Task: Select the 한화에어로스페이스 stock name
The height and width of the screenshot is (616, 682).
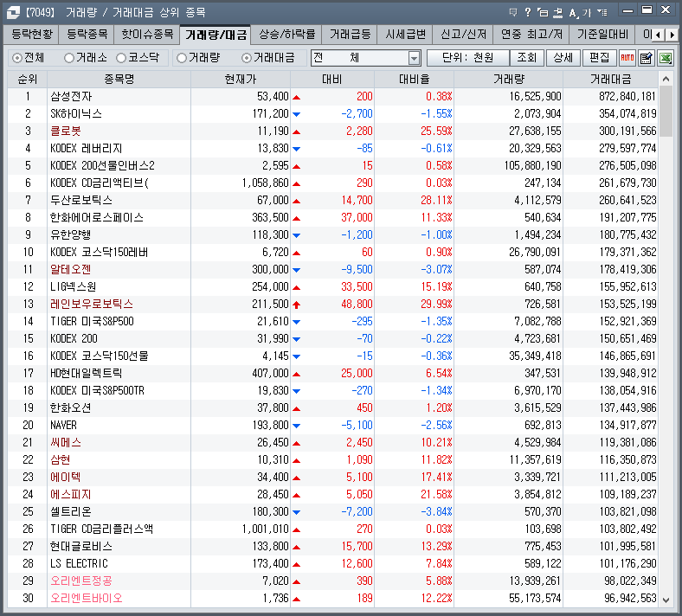Action: point(97,218)
